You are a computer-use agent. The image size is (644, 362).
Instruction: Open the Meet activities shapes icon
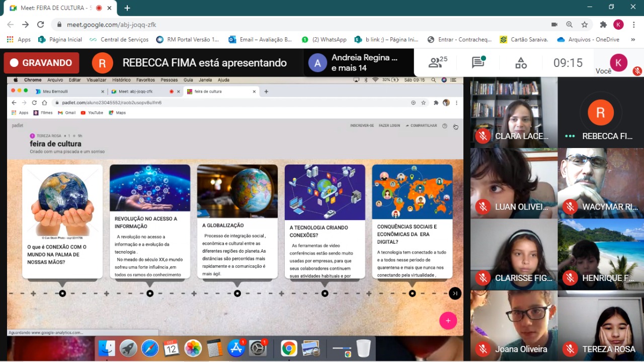pos(521,62)
